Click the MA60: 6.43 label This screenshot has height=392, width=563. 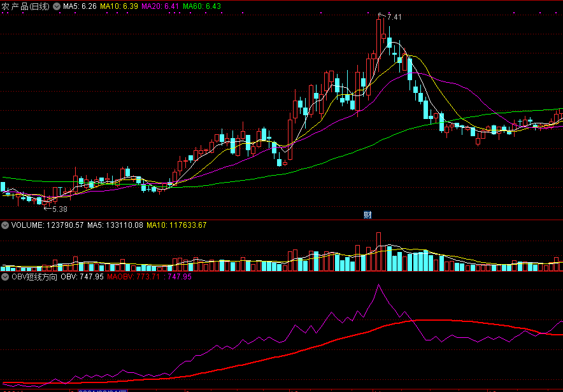202,6
